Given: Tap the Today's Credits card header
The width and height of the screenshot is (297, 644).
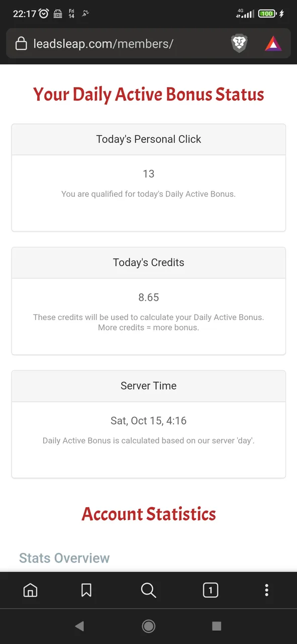Looking at the screenshot, I should pos(149,263).
